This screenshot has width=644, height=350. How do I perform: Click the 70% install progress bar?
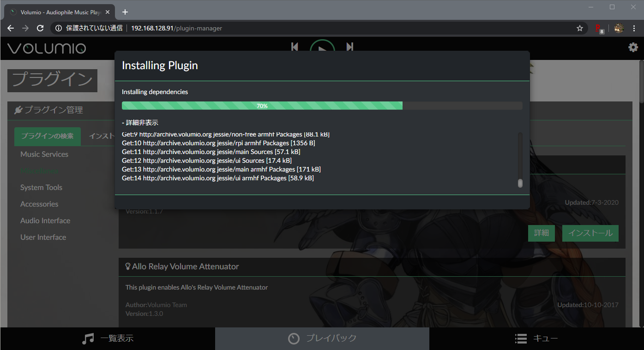[x=322, y=106]
